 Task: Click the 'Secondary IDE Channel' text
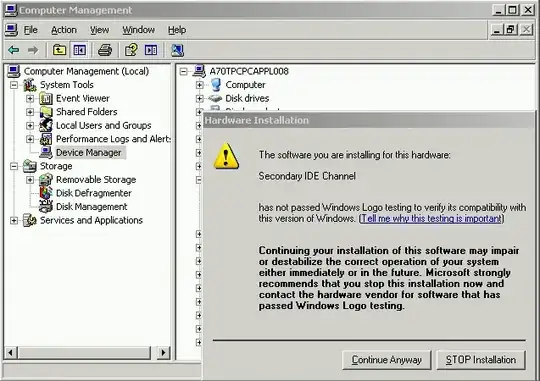pos(307,176)
